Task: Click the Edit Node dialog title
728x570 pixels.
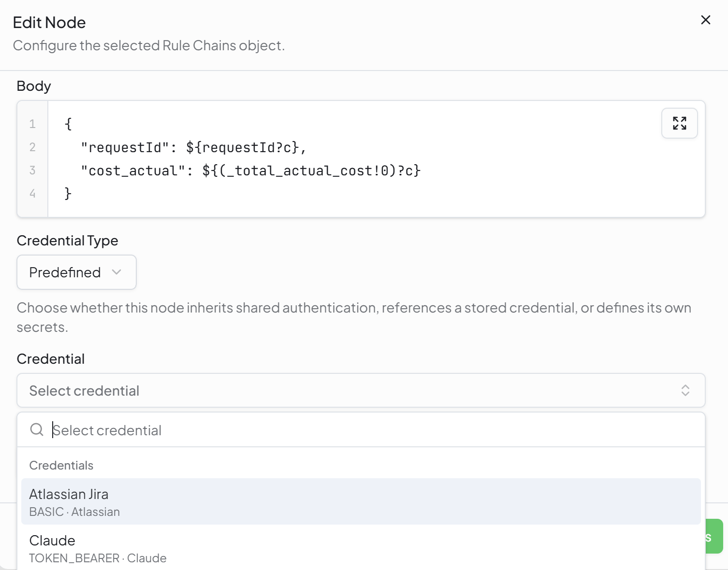Action: [x=49, y=23]
